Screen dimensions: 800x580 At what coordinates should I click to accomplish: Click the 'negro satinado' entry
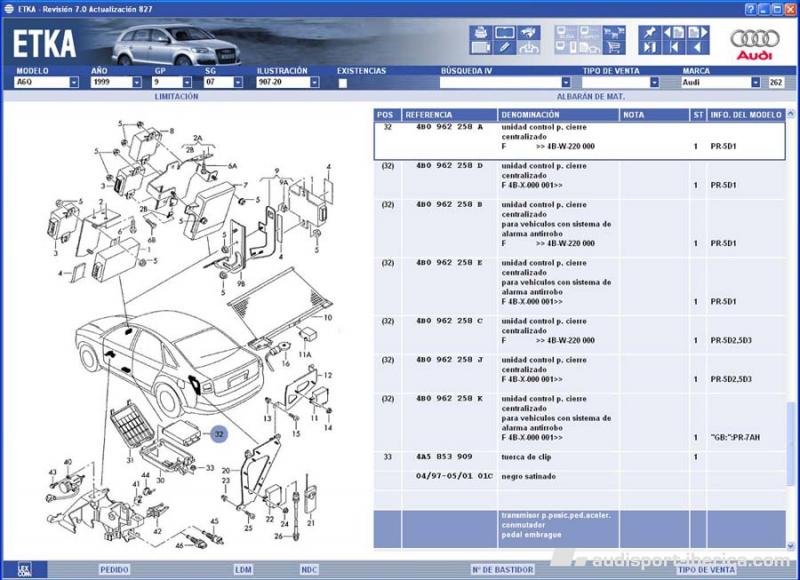(x=529, y=476)
